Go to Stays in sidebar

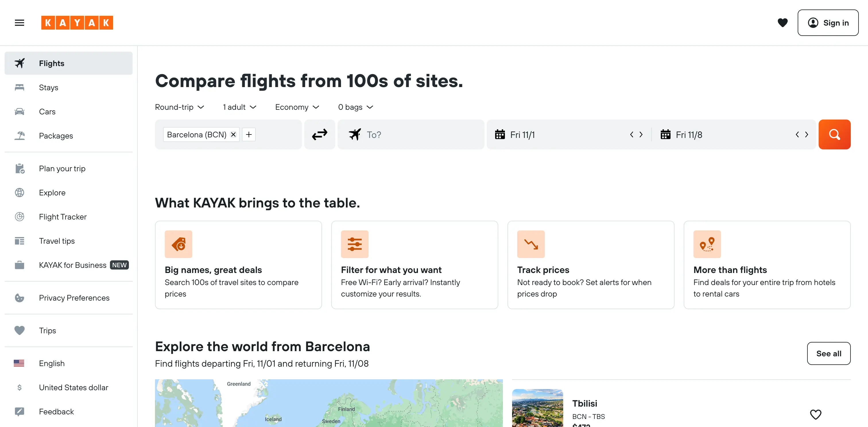pos(49,87)
